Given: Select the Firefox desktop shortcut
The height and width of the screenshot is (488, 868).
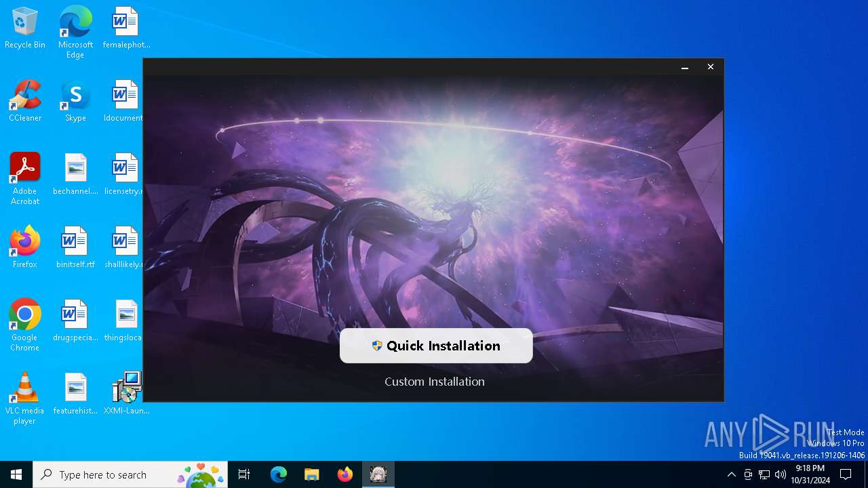Looking at the screenshot, I should coord(25,248).
